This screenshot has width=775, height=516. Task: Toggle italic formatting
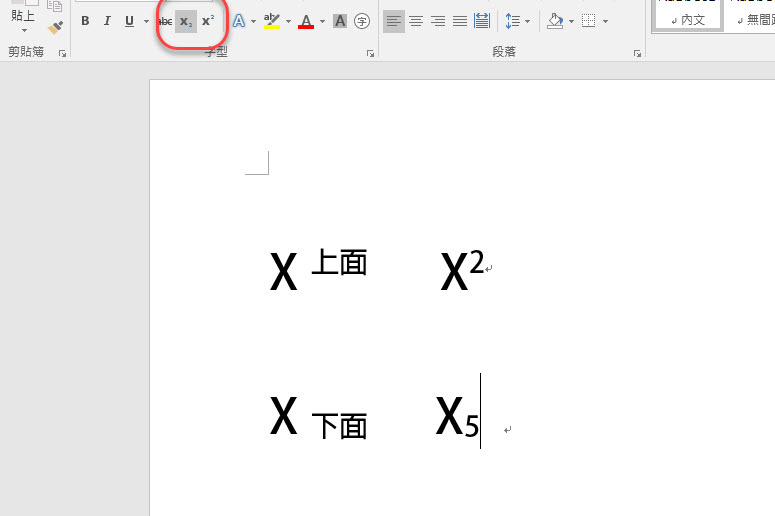coord(107,21)
